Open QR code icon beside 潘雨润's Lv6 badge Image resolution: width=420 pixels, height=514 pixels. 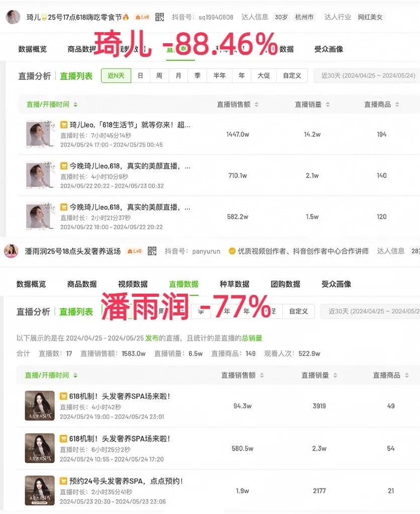point(152,251)
